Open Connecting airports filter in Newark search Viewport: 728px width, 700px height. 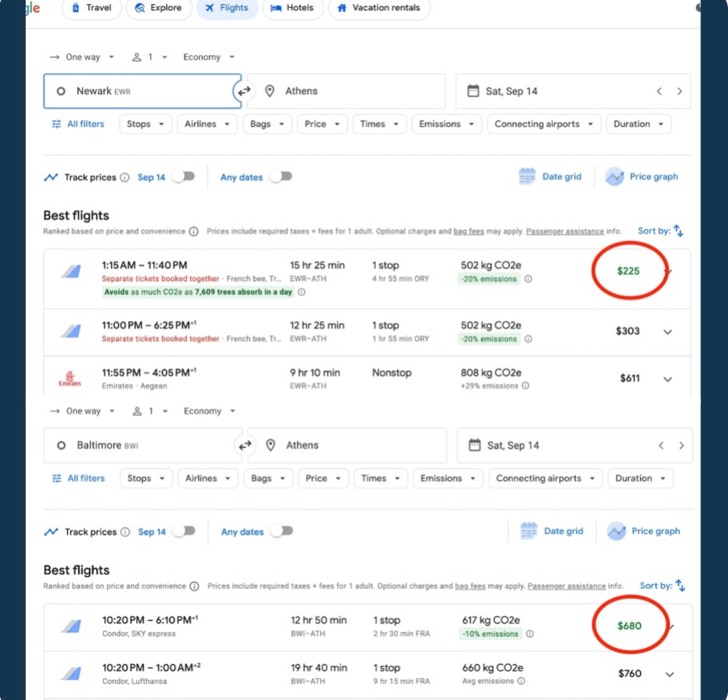(x=544, y=124)
